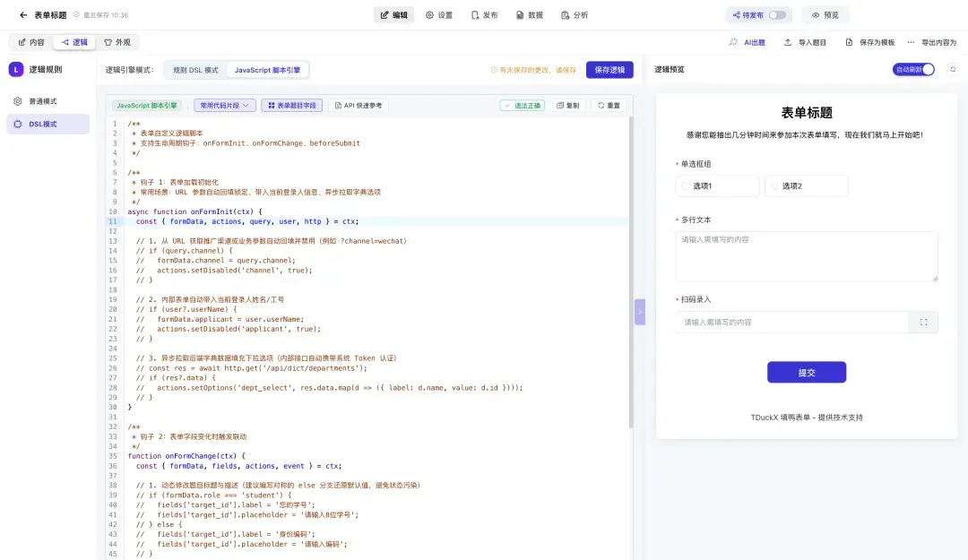Viewport: 968px width, 560px height.
Task: Switch engine to 规则 DSL 模式
Action: click(x=195, y=70)
